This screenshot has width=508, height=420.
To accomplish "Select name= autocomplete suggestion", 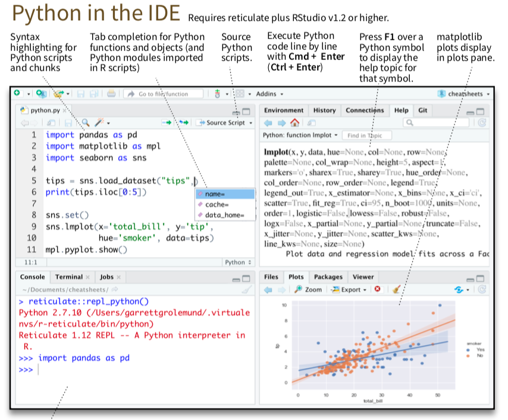I will point(225,194).
